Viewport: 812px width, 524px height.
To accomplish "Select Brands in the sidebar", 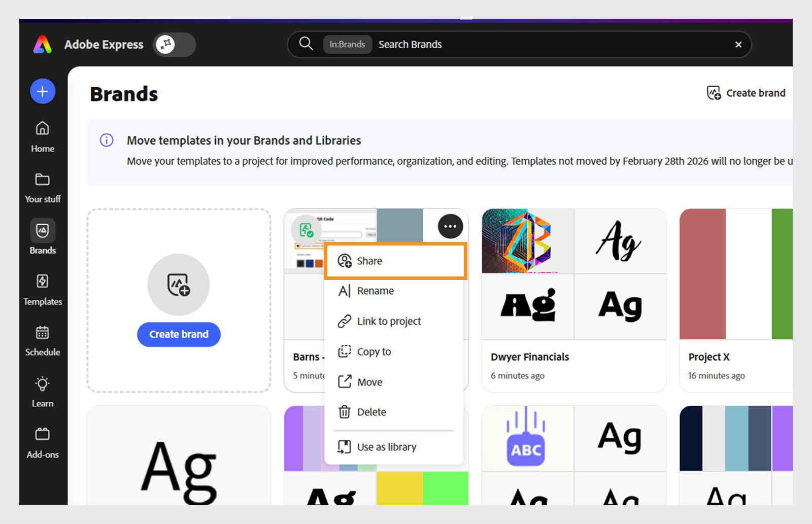I will click(x=43, y=237).
